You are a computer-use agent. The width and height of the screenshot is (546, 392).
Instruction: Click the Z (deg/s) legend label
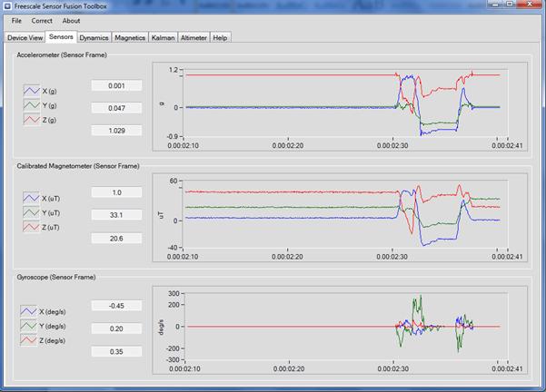(x=52, y=340)
